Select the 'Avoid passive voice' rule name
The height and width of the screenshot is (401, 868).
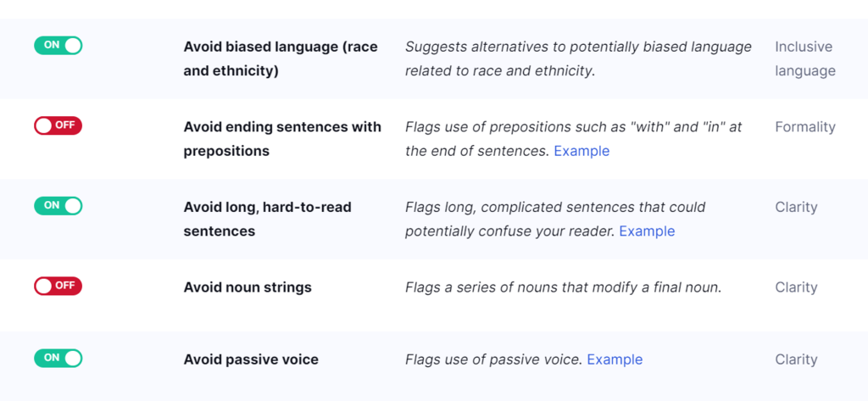[251, 359]
